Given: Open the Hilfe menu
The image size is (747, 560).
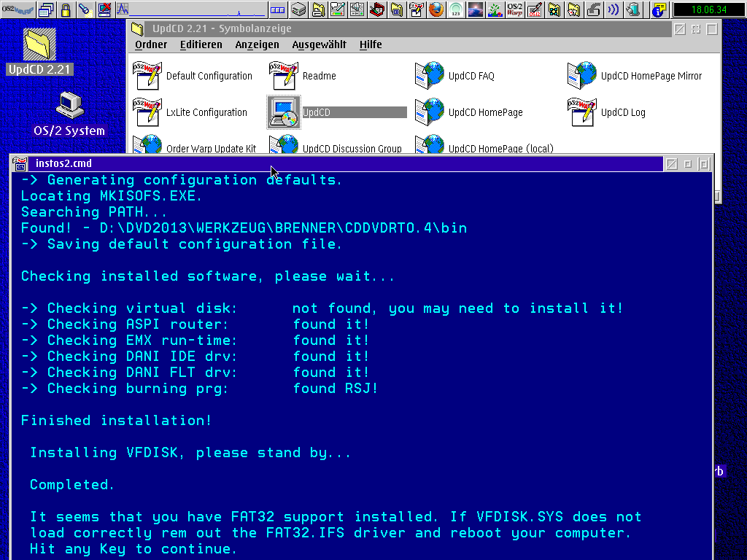Looking at the screenshot, I should pos(371,44).
